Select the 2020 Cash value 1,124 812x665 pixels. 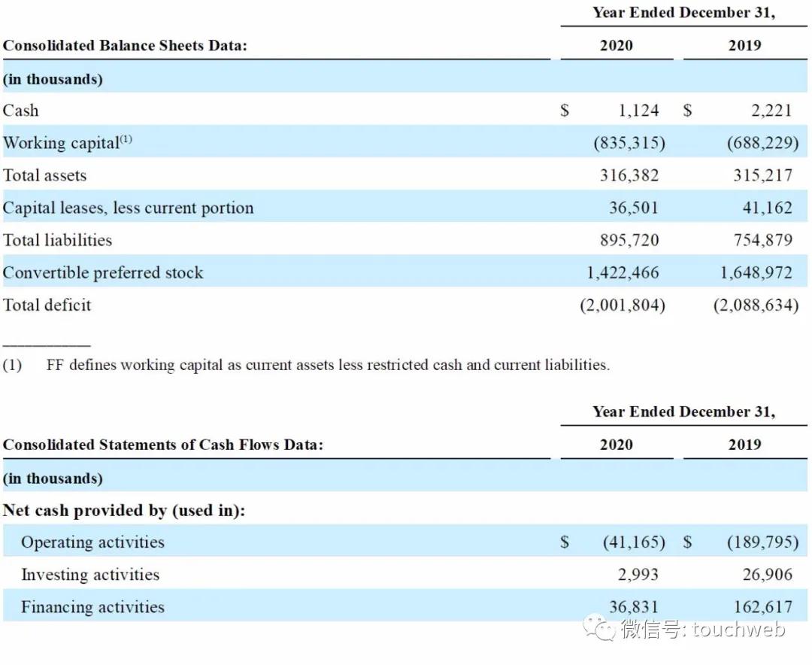[638, 111]
